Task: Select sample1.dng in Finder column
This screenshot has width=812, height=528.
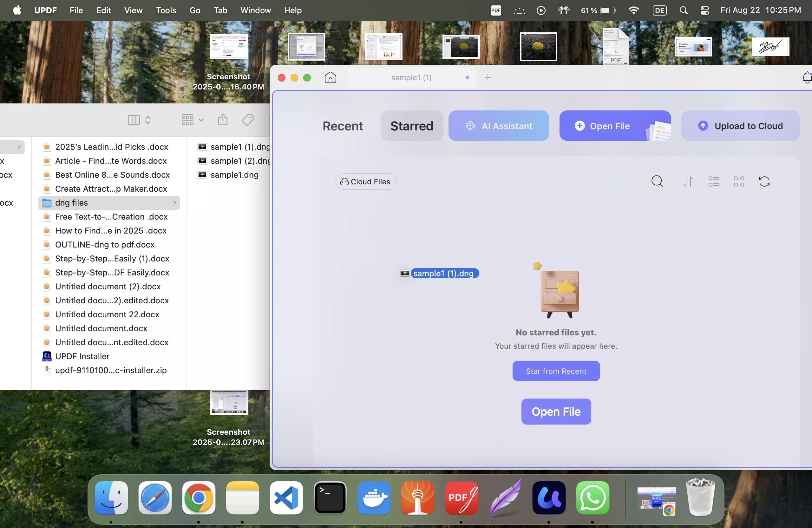Action: (x=234, y=175)
